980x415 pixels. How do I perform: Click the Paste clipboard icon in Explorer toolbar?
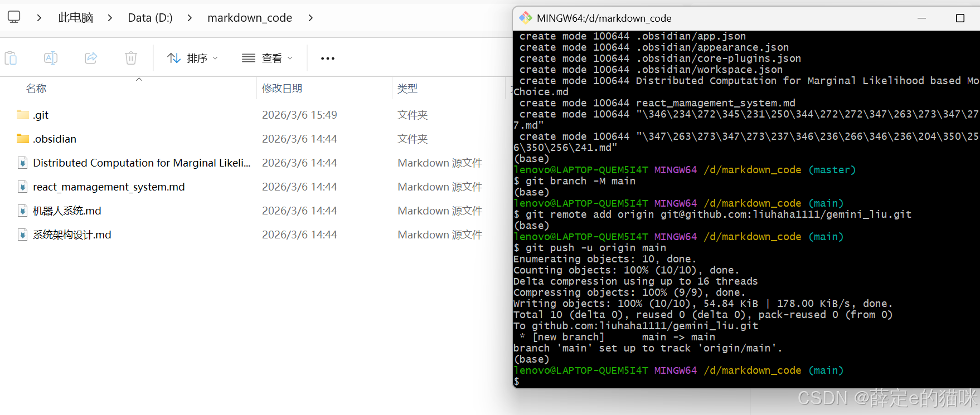coord(11,58)
